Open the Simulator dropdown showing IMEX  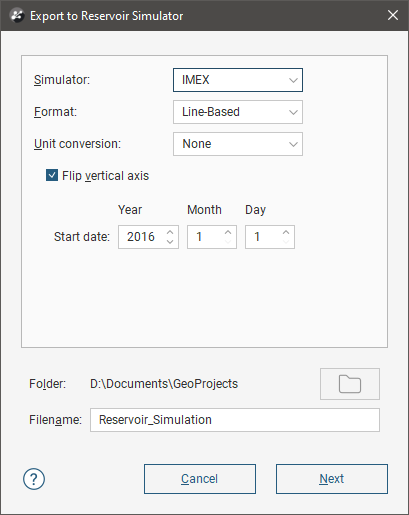238,80
